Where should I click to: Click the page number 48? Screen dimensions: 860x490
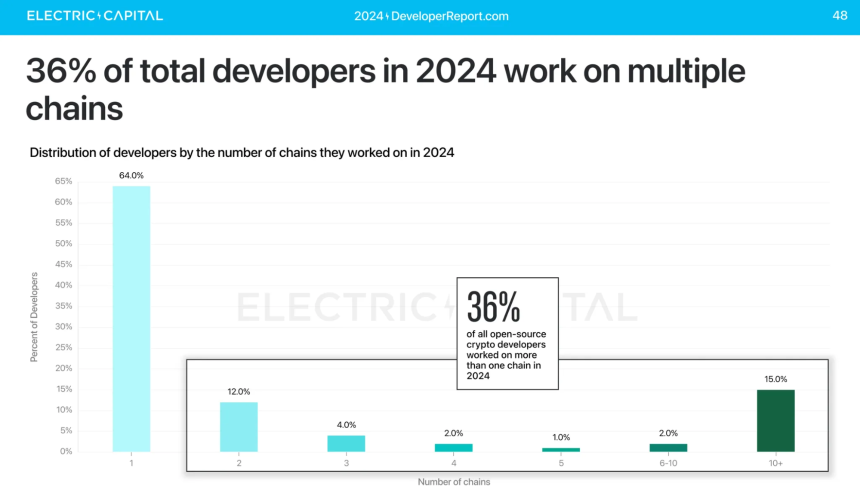pyautogui.click(x=840, y=15)
